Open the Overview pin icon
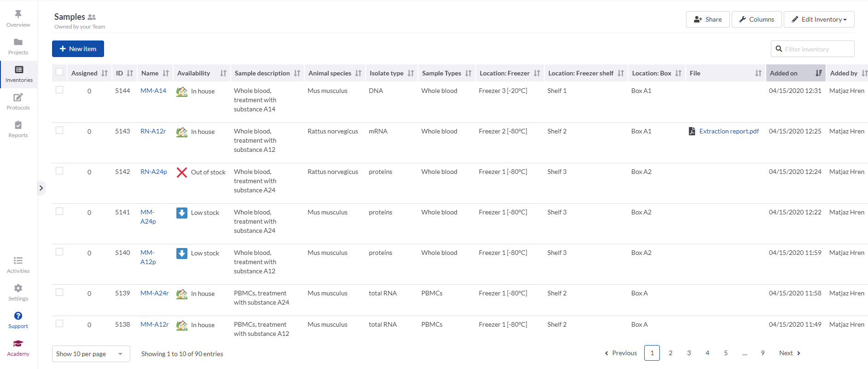Image resolution: width=868 pixels, height=369 pixels. tap(18, 14)
